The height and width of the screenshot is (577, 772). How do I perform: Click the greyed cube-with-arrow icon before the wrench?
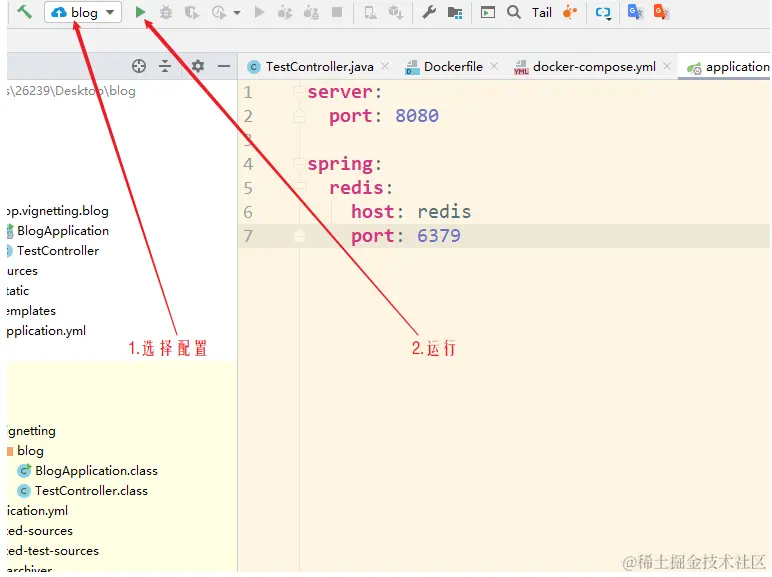[x=396, y=12]
